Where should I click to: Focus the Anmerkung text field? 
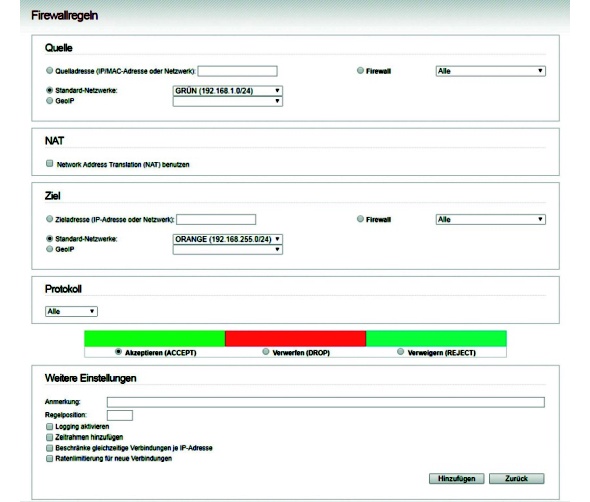click(325, 402)
